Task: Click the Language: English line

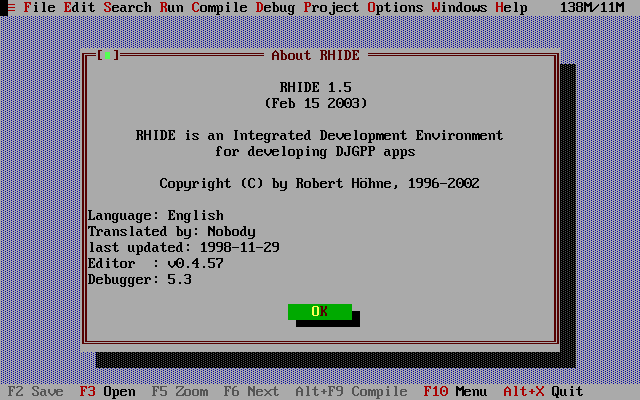Action: (156, 216)
